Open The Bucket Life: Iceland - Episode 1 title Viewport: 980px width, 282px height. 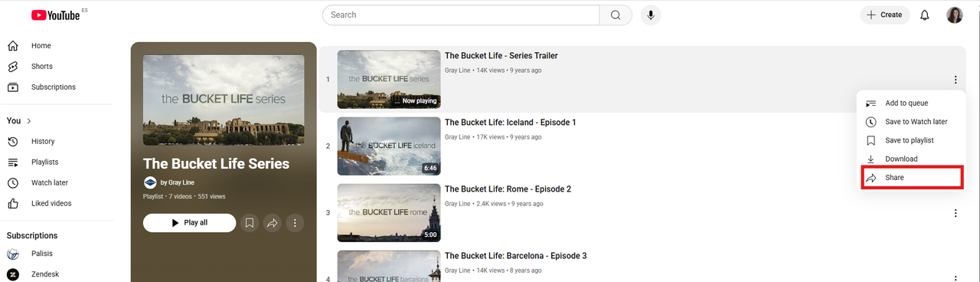511,123
